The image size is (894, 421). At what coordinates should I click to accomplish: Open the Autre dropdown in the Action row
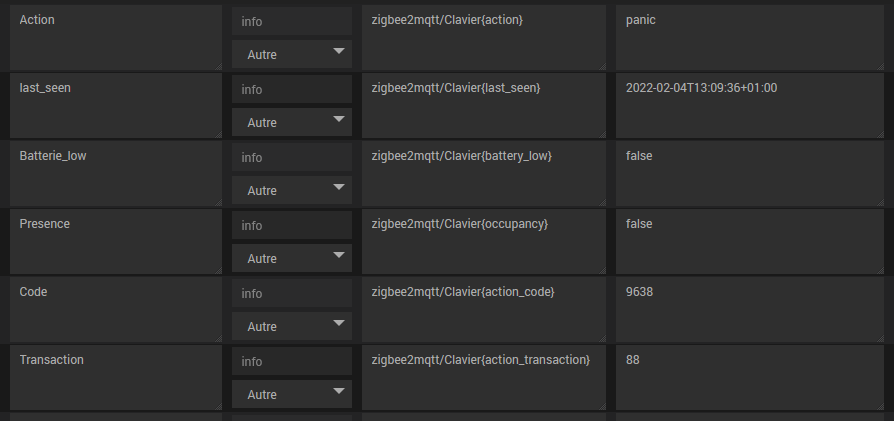(292, 54)
